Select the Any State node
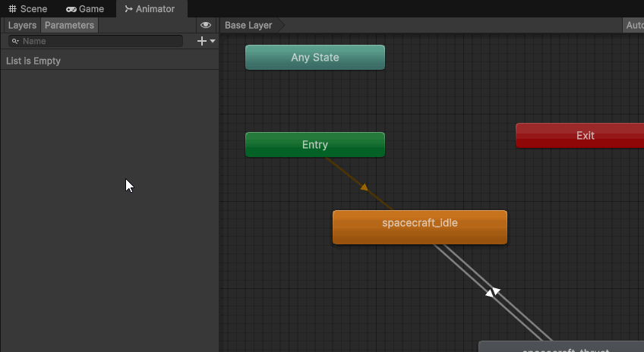Image resolution: width=644 pixels, height=352 pixels. tap(315, 58)
